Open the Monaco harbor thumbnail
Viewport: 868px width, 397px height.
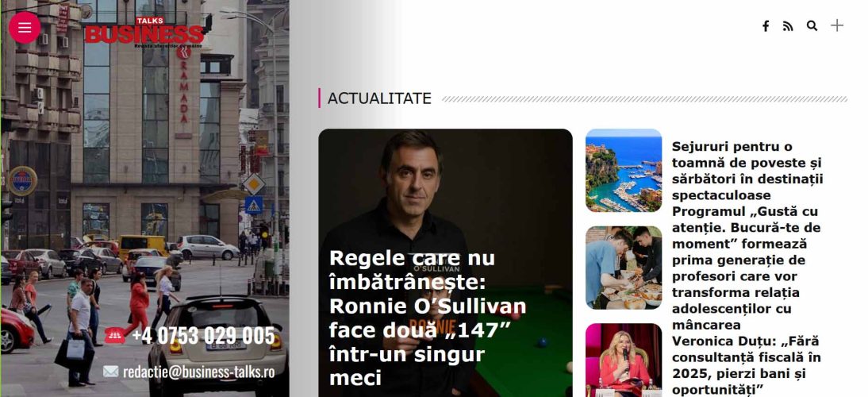[624, 171]
